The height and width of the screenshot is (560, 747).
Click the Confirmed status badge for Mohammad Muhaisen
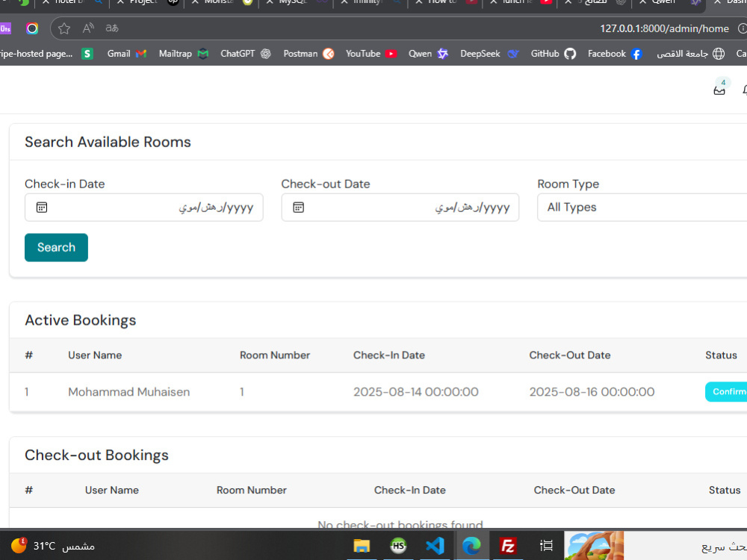726,391
